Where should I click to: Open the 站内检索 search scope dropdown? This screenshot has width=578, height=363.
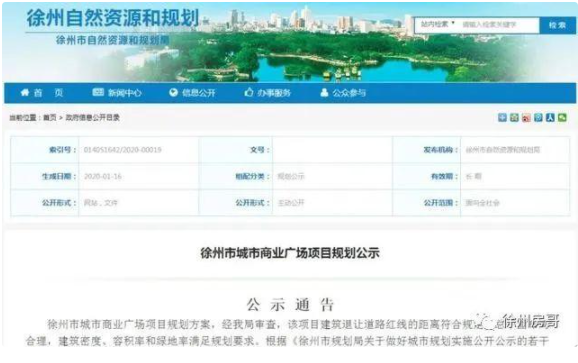(437, 24)
